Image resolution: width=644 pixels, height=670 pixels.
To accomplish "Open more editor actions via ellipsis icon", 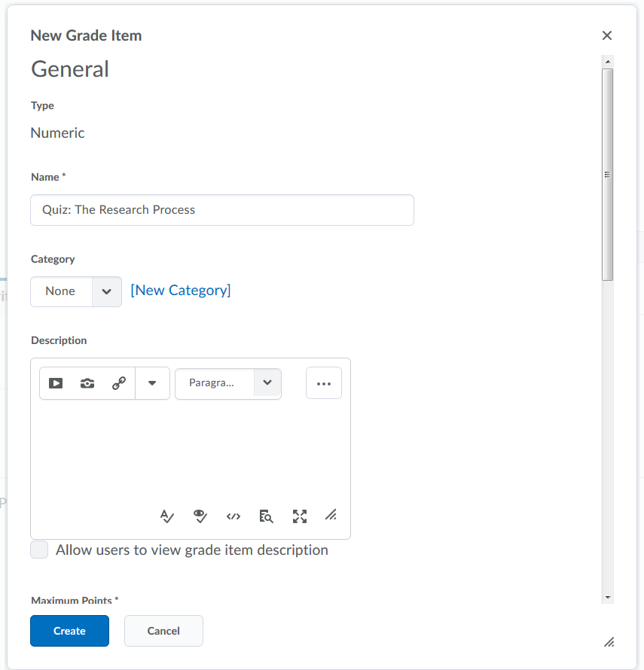I will (324, 383).
